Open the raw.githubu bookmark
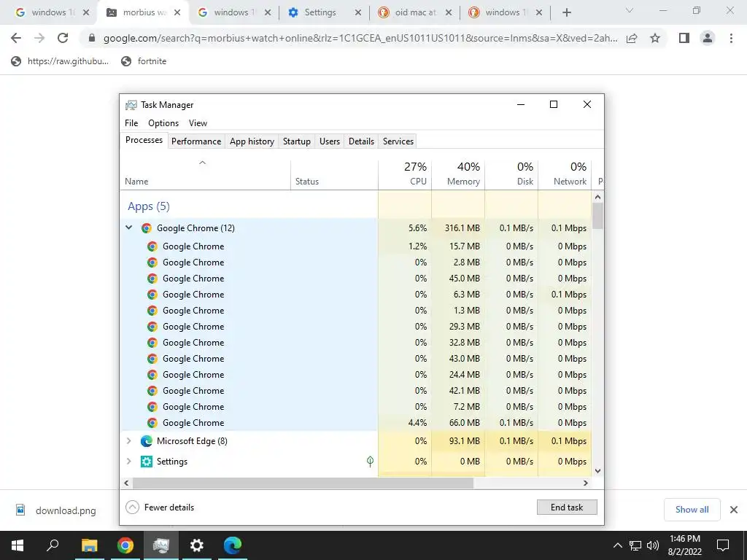Image resolution: width=747 pixels, height=560 pixels. pyautogui.click(x=60, y=61)
